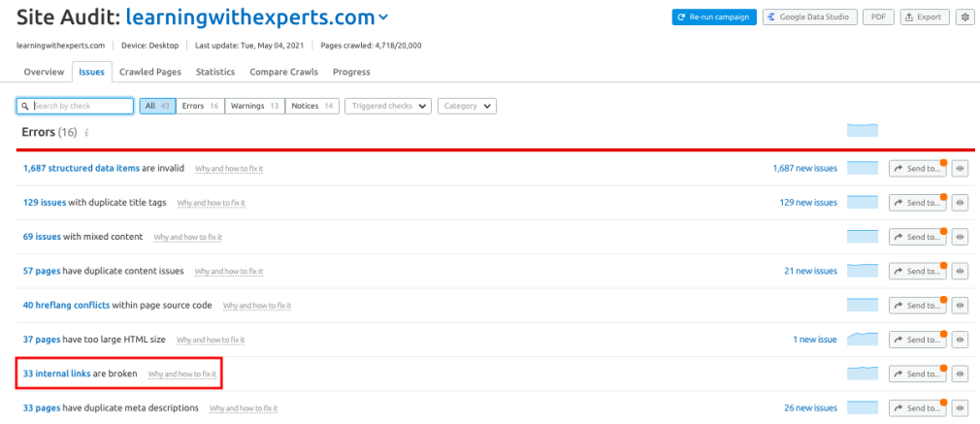Hide the too large HTML size check
The width and height of the screenshot is (980, 424).
pos(960,340)
